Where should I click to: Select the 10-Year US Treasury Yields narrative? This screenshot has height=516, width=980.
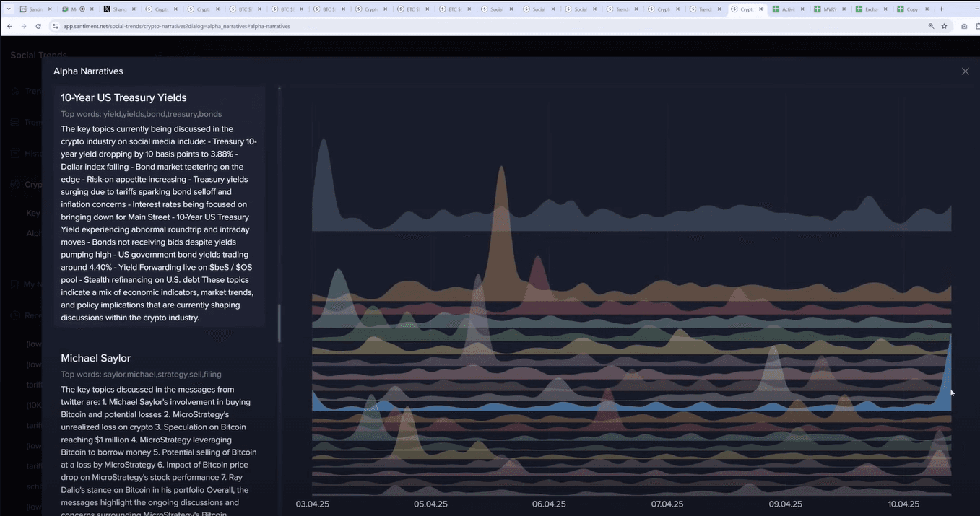coord(123,97)
